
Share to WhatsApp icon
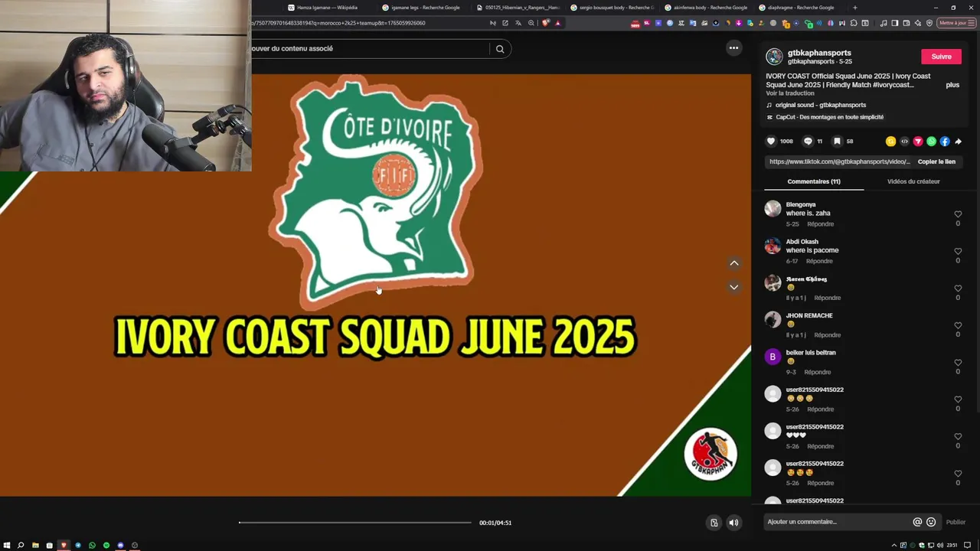pos(931,142)
